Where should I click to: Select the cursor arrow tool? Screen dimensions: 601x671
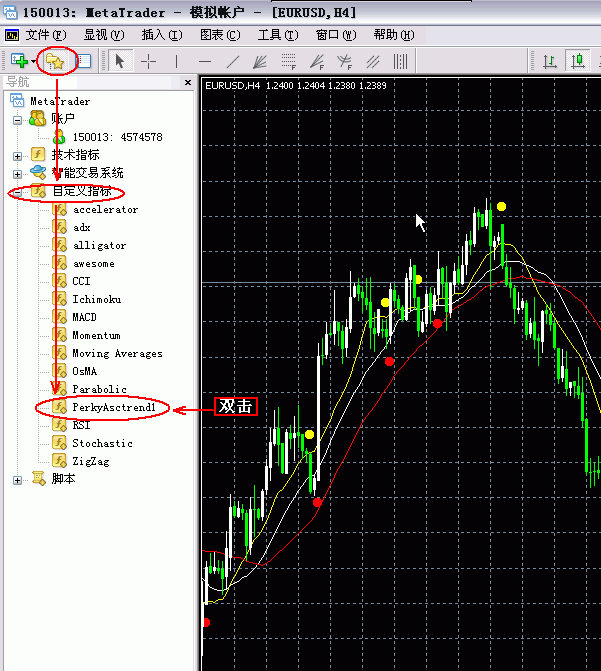click(x=120, y=61)
